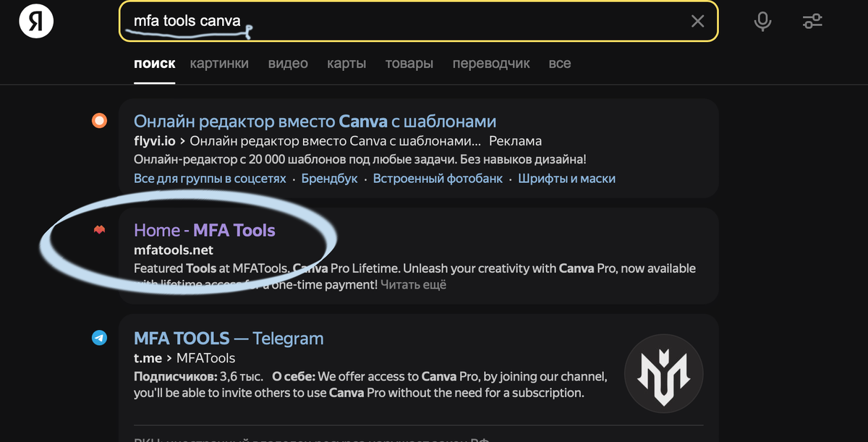Open the MFA Tools channel logo thumbnail
868x442 pixels.
tap(663, 372)
